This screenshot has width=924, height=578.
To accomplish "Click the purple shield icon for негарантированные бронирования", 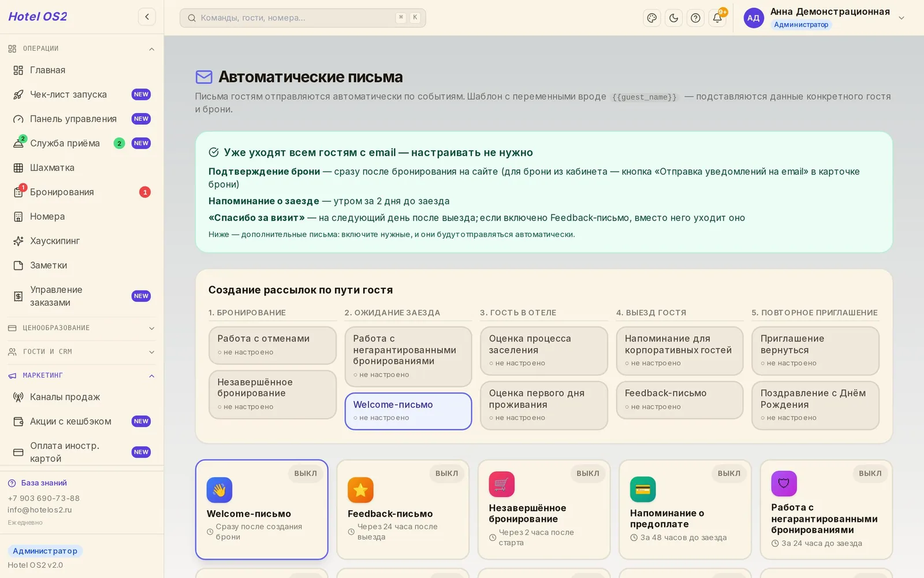I will [x=784, y=484].
